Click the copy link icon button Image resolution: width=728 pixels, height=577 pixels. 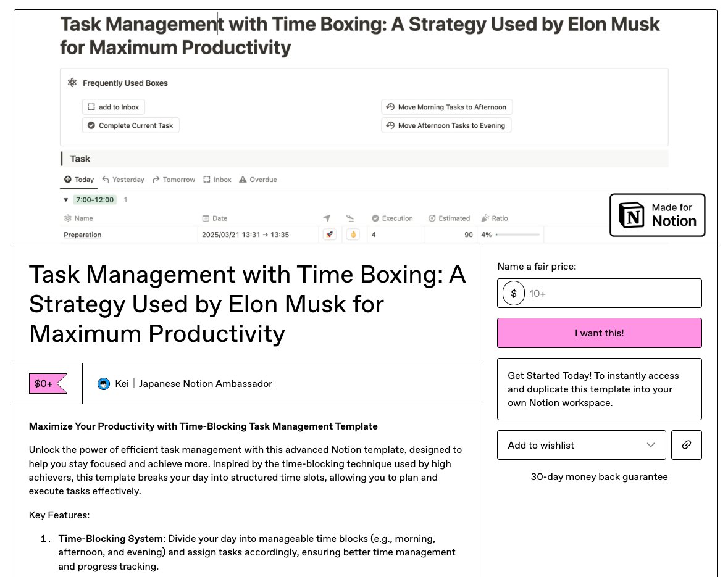686,445
